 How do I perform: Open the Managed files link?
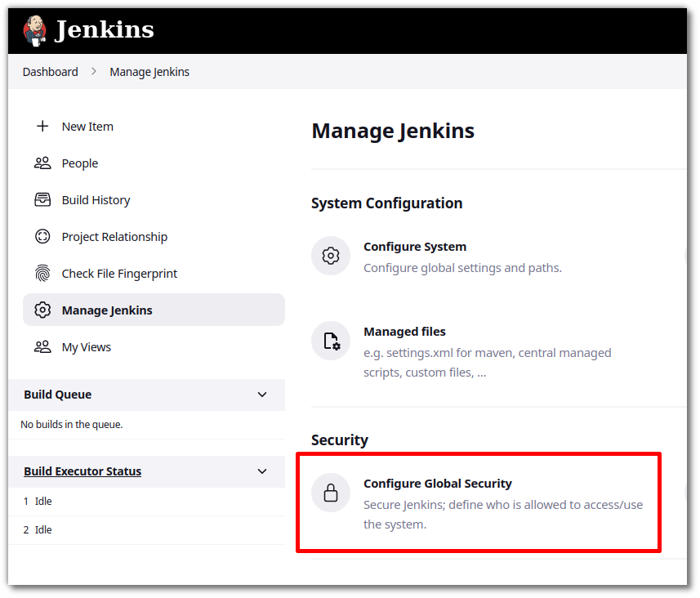[x=405, y=332]
